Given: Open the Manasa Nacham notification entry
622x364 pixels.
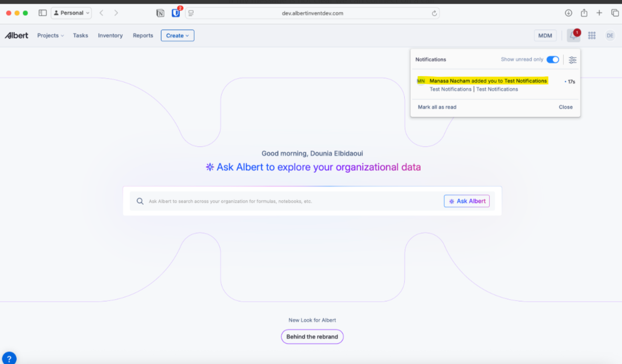Looking at the screenshot, I should pyautogui.click(x=488, y=81).
